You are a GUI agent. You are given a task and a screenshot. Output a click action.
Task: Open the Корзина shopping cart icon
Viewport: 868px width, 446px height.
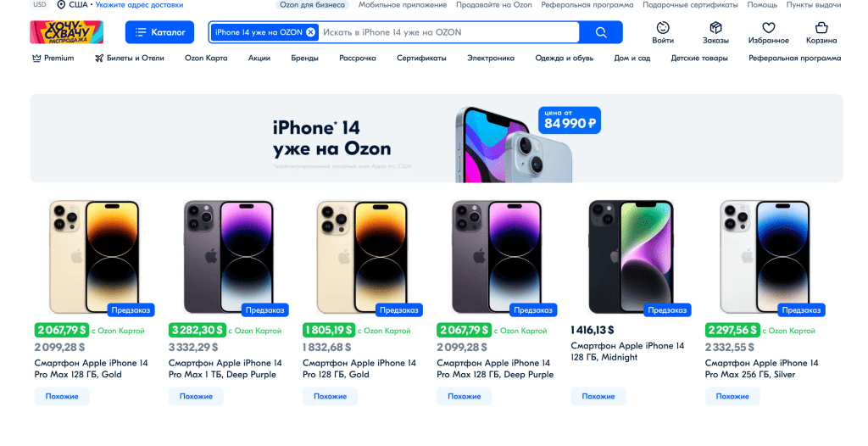[821, 28]
